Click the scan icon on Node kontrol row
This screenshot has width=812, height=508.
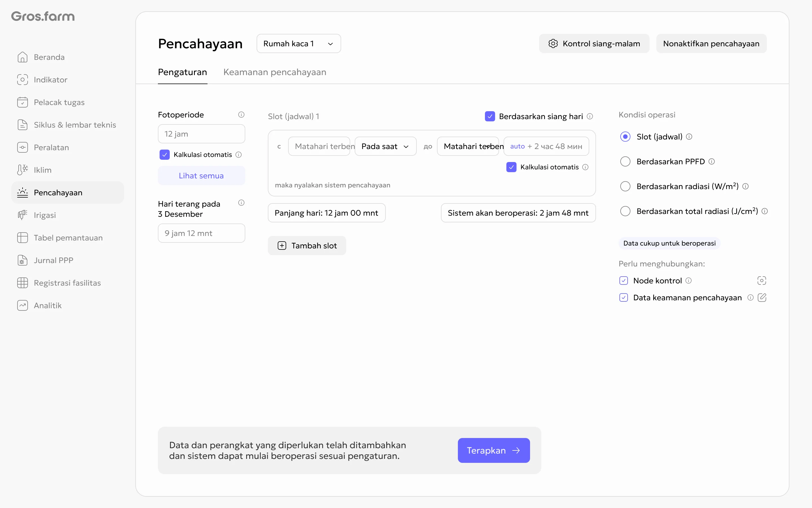tap(762, 281)
